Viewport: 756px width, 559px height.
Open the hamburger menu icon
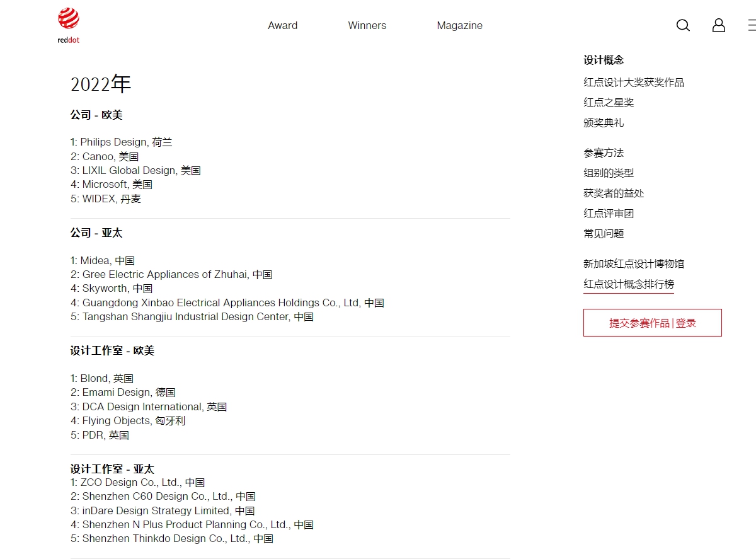coord(752,25)
